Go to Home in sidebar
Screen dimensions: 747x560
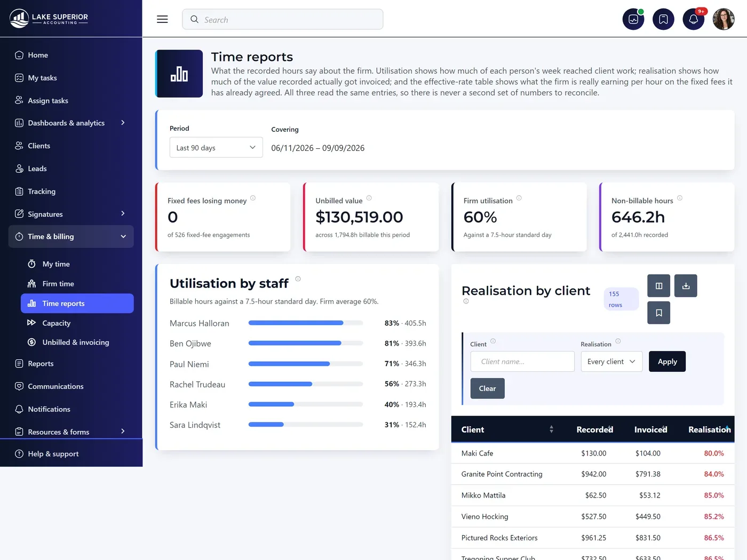[71, 55]
